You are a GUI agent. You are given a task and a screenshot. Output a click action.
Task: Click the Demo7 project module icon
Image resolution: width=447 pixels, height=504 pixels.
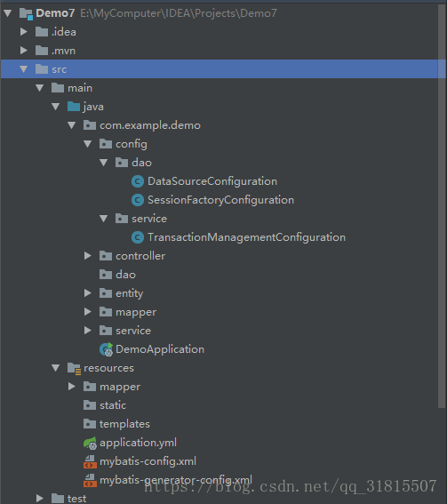[x=26, y=14]
